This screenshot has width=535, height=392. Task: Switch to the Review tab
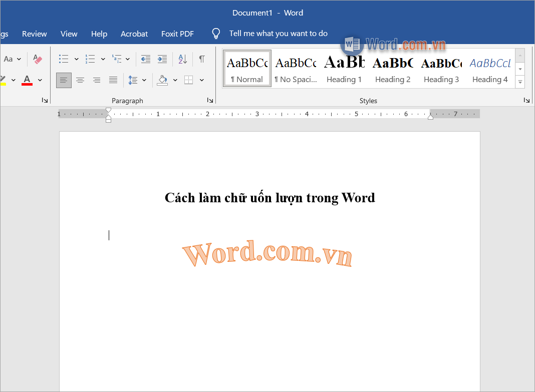tap(34, 34)
